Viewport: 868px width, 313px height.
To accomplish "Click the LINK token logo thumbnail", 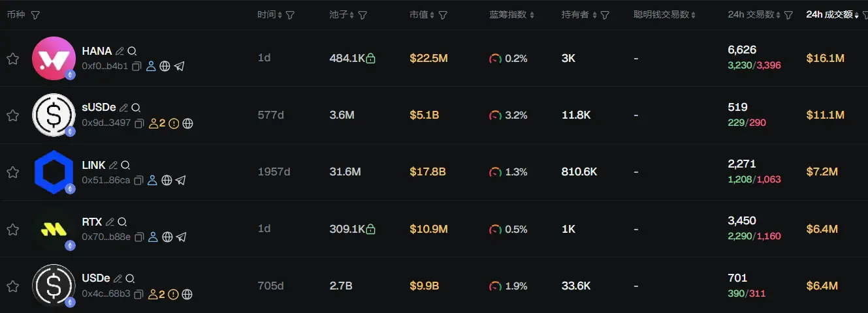I will 54,172.
